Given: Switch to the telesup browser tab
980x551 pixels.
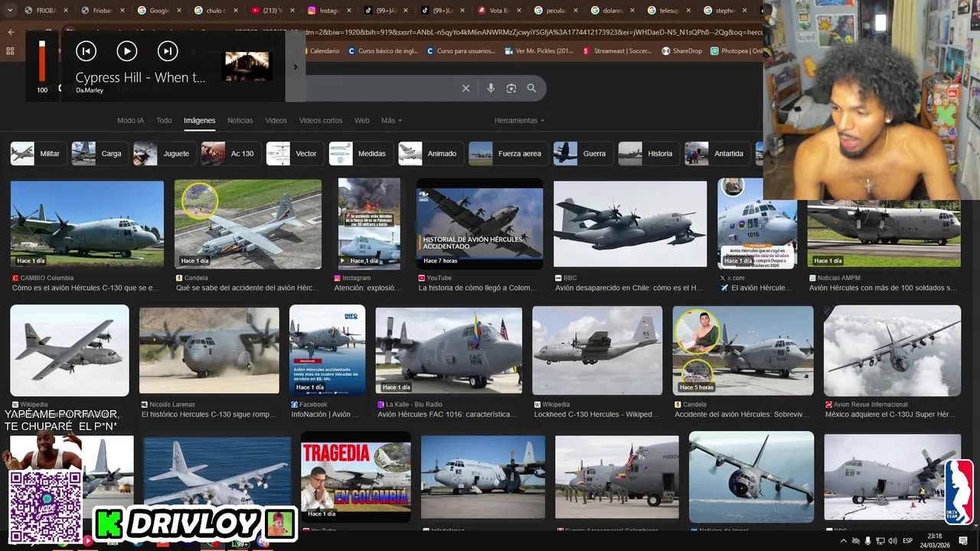Looking at the screenshot, I should click(x=668, y=11).
